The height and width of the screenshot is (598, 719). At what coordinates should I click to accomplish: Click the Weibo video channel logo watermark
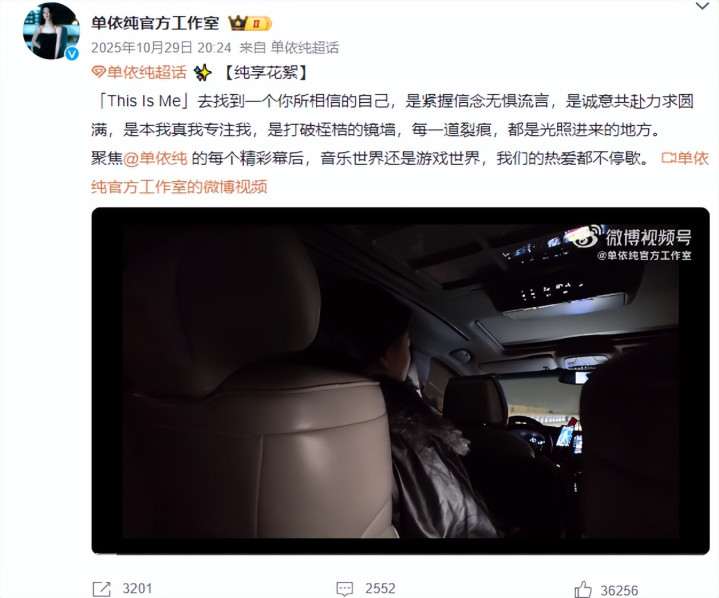(586, 237)
